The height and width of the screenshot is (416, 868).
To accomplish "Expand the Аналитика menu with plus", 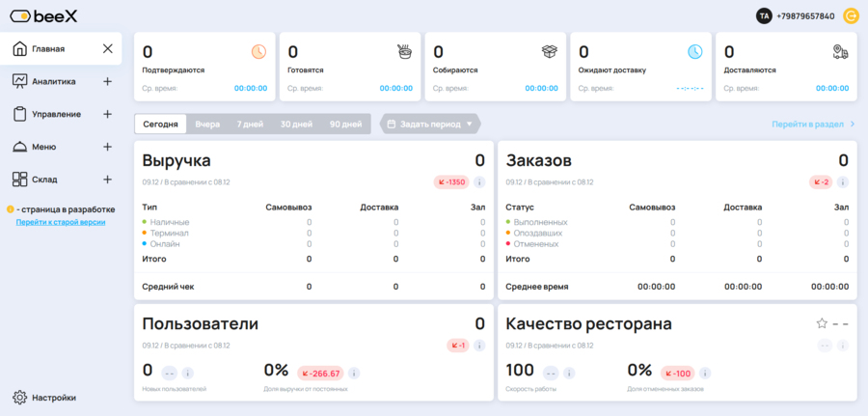I will click(107, 81).
